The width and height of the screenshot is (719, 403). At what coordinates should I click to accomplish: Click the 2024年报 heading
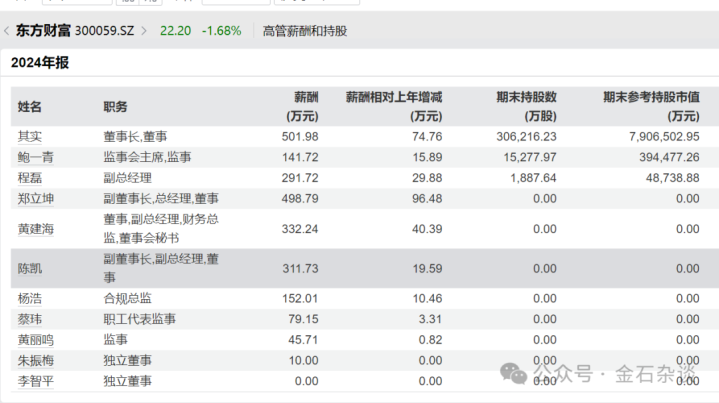point(40,62)
